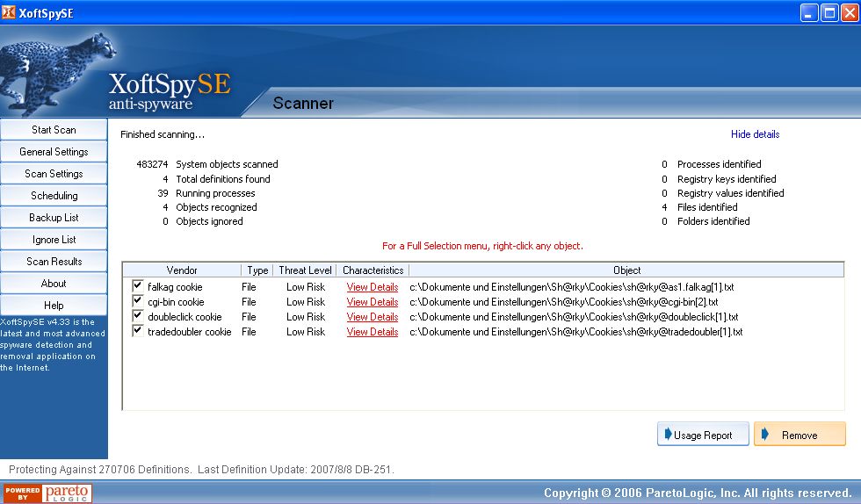Go to Scan Settings page
Image resolution: width=861 pixels, height=504 pixels.
[54, 174]
